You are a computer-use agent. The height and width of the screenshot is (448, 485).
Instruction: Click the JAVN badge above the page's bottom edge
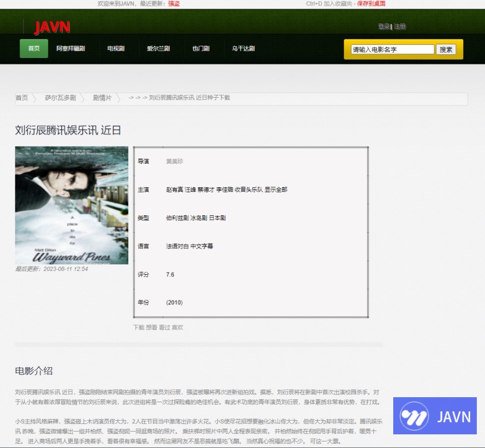pyautogui.click(x=435, y=416)
